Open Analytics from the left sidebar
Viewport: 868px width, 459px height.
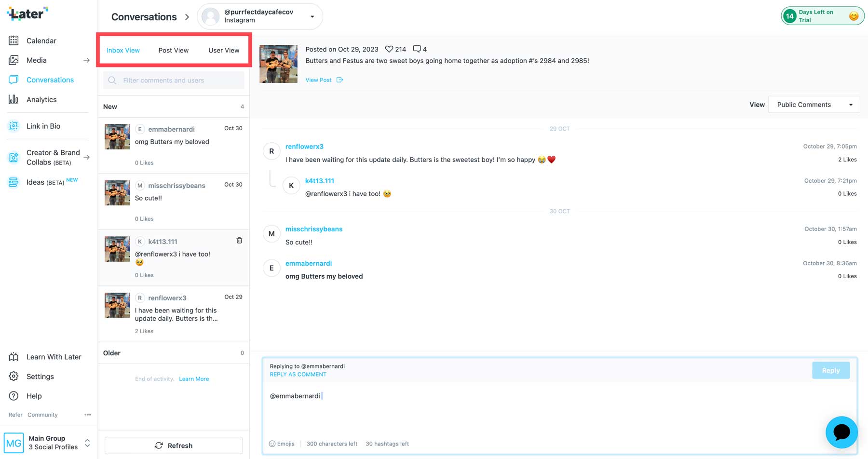41,99
